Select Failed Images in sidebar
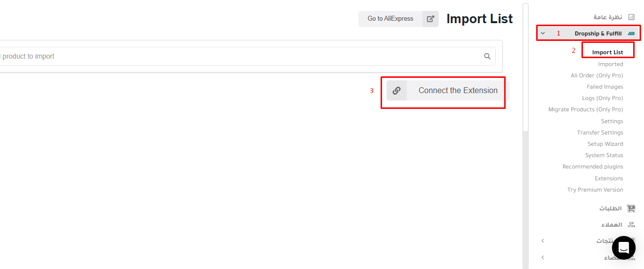Screen dimensions: 644x269 (x=605, y=87)
